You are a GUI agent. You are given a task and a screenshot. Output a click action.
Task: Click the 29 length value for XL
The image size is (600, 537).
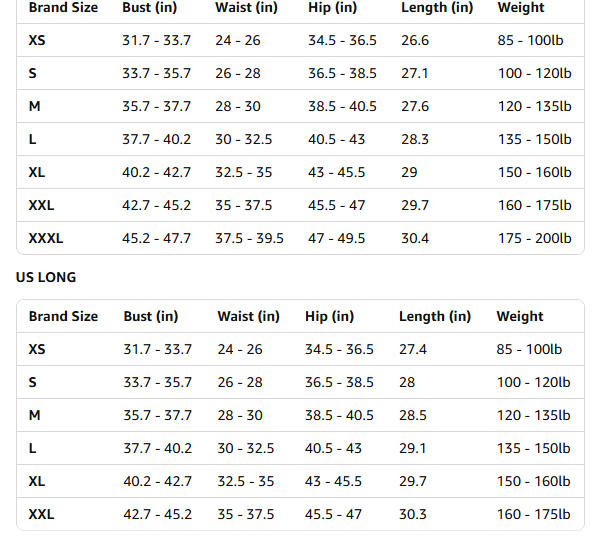[409, 172]
